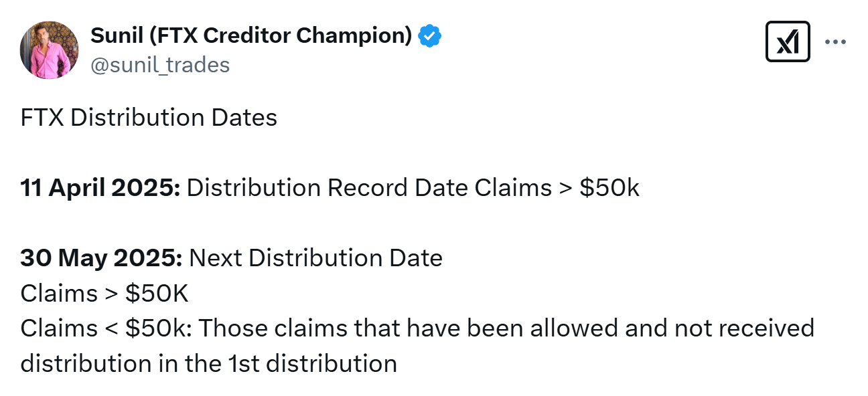Select the bold "30 May 2025:" date
This screenshot has width=868, height=396.
101,258
